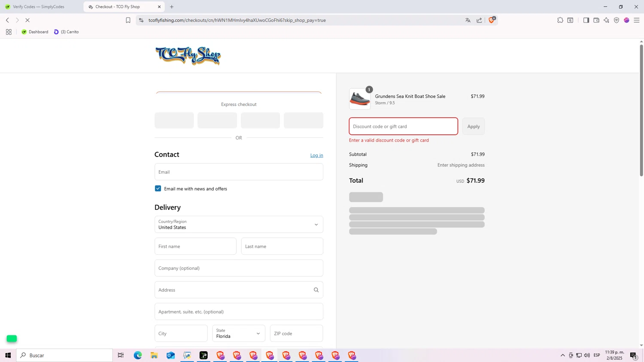Open the apps grid in bookmarks bar
The height and width of the screenshot is (362, 644).
click(x=9, y=32)
